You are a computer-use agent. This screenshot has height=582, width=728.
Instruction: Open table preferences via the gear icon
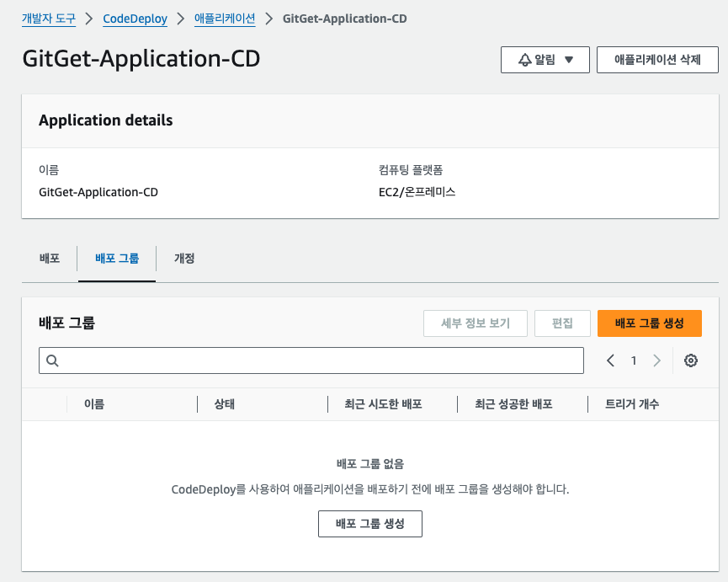click(x=691, y=360)
